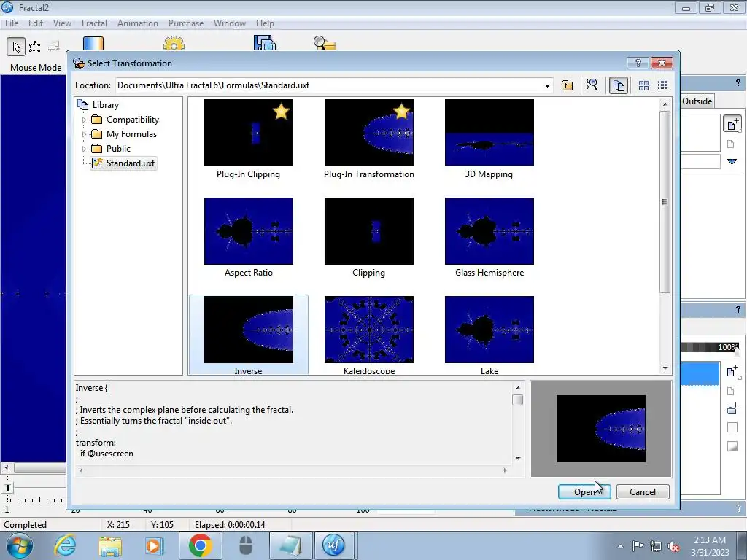The width and height of the screenshot is (747, 560).
Task: Open Google Chrome from taskbar
Action: [x=200, y=545]
